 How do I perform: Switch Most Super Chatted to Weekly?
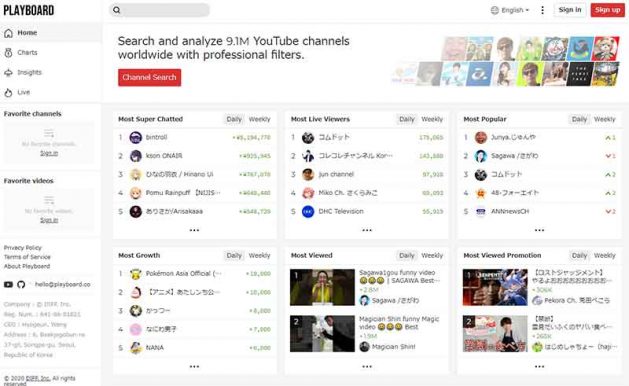point(260,119)
